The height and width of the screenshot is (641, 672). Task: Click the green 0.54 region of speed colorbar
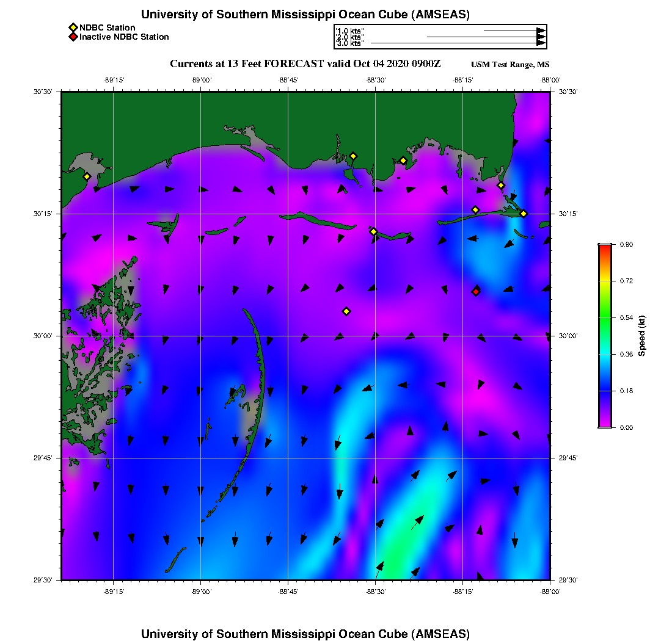[x=604, y=317]
